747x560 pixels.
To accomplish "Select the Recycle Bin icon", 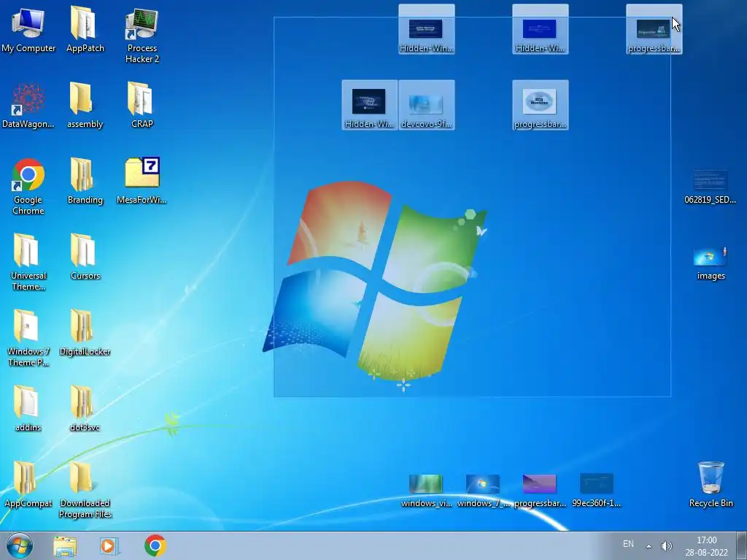I will [x=711, y=485].
